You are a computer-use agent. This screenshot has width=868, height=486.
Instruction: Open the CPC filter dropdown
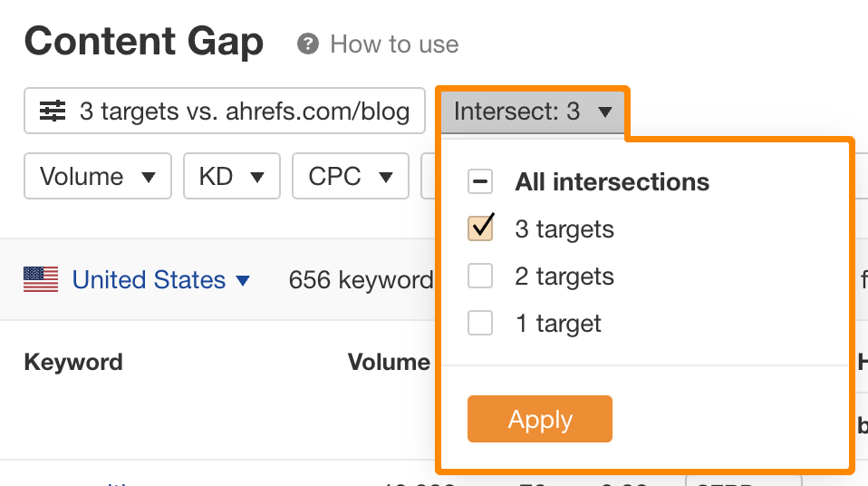[x=351, y=176]
